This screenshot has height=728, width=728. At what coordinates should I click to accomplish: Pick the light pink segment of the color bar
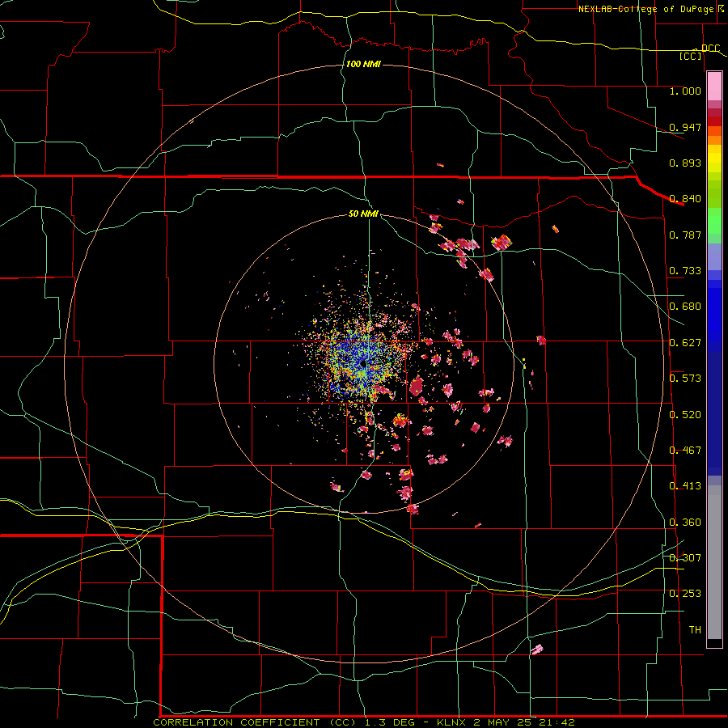(x=714, y=87)
